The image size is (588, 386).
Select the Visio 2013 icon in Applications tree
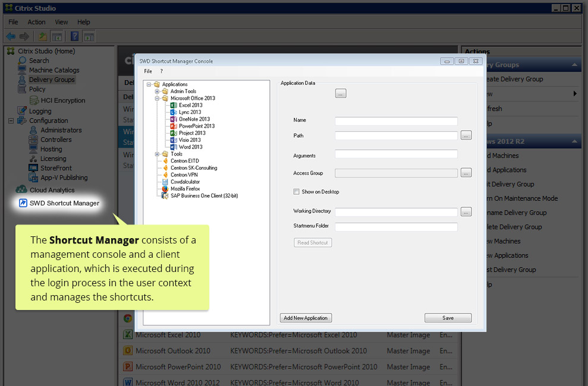point(174,140)
